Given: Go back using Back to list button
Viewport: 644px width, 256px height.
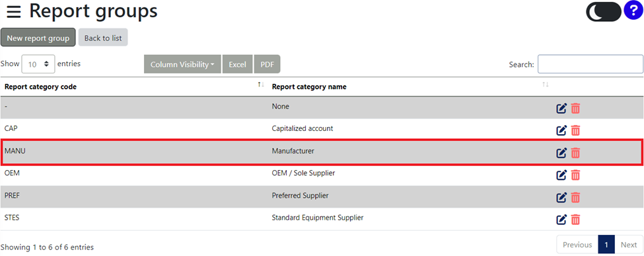Looking at the screenshot, I should click(103, 38).
